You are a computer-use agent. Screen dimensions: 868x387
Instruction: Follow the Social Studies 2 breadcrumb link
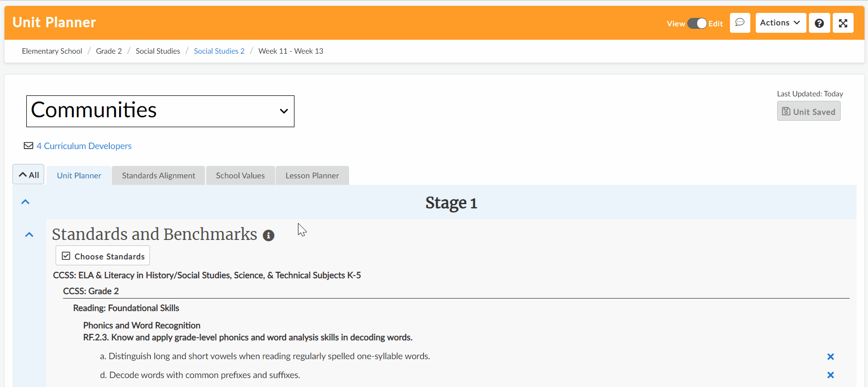tap(219, 51)
